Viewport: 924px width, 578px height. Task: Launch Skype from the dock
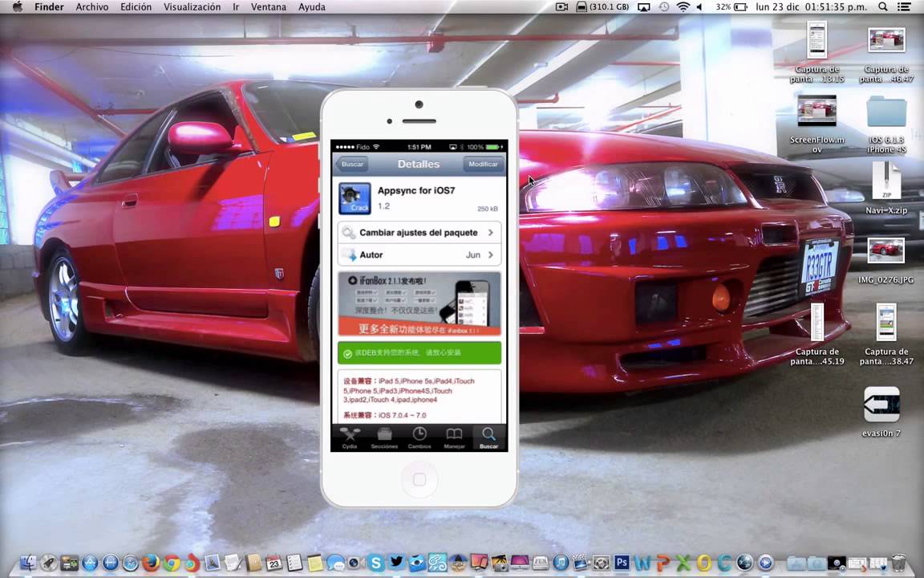pyautogui.click(x=376, y=563)
